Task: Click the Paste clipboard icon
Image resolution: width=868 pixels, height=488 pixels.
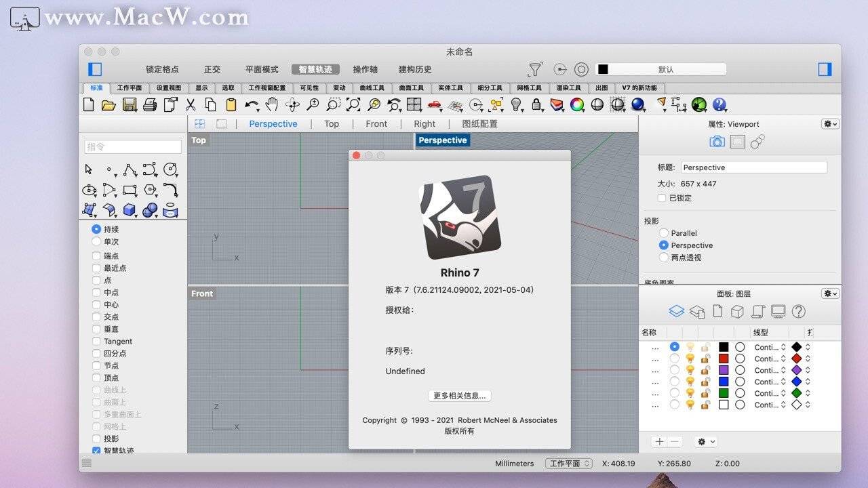Action: point(231,104)
